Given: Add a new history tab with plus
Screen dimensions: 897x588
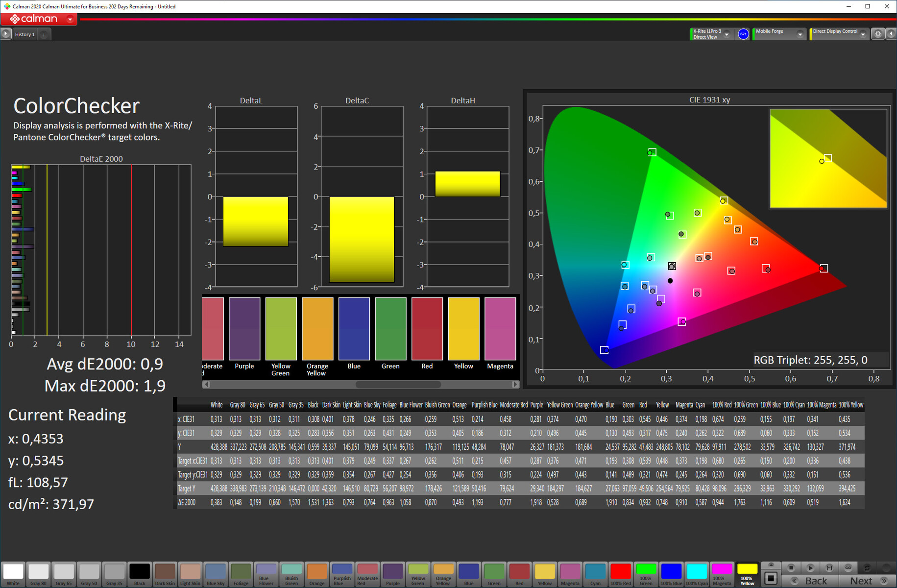Looking at the screenshot, I should click(44, 35).
